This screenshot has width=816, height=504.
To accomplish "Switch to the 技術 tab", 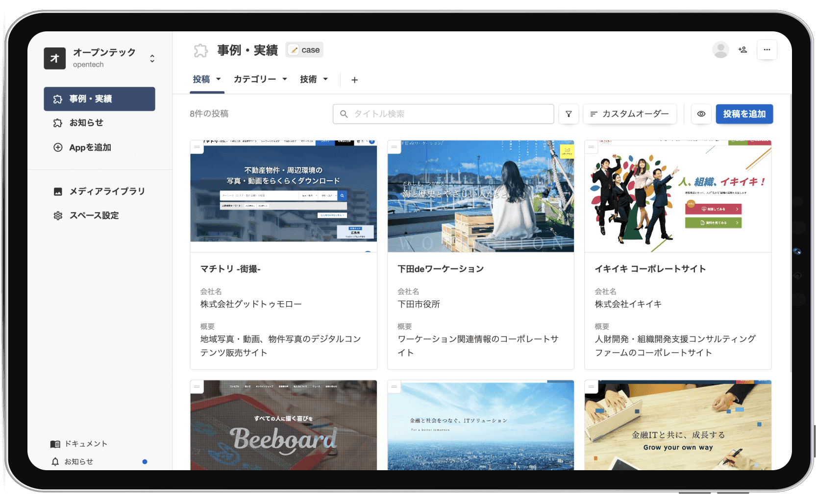I will [x=314, y=79].
